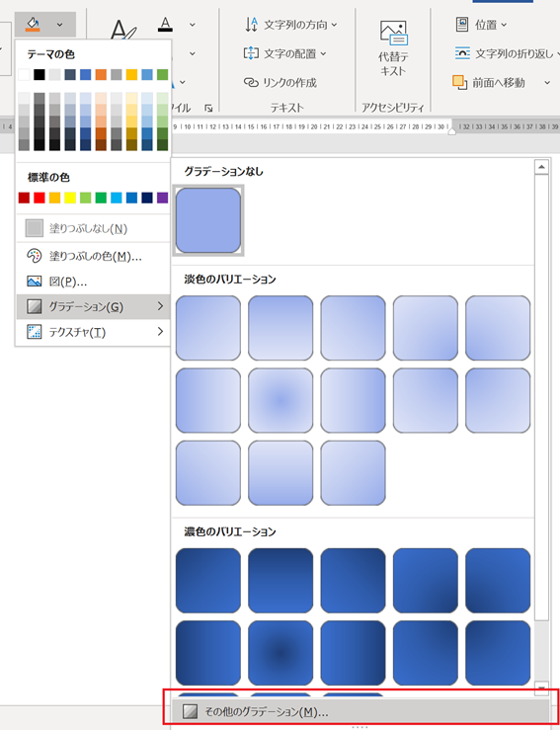The width and height of the screenshot is (560, 730).
Task: Open the shape fill dropdown arrow
Action: point(59,25)
